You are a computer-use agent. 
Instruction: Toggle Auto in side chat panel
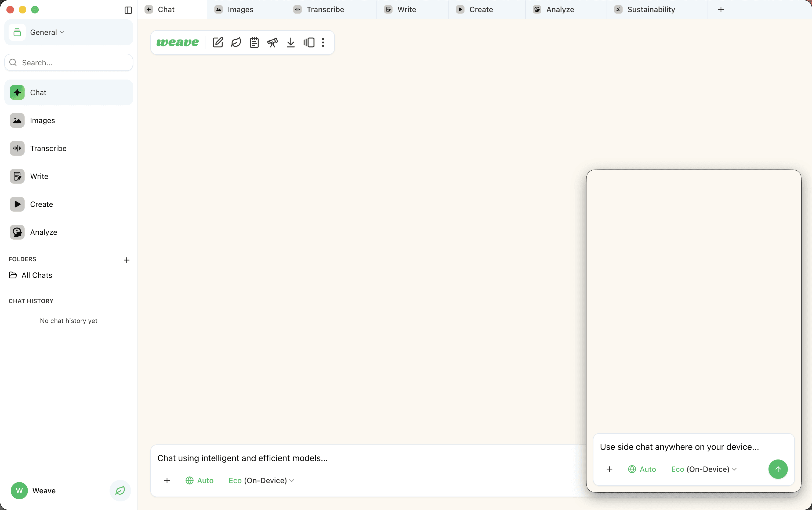pos(642,469)
